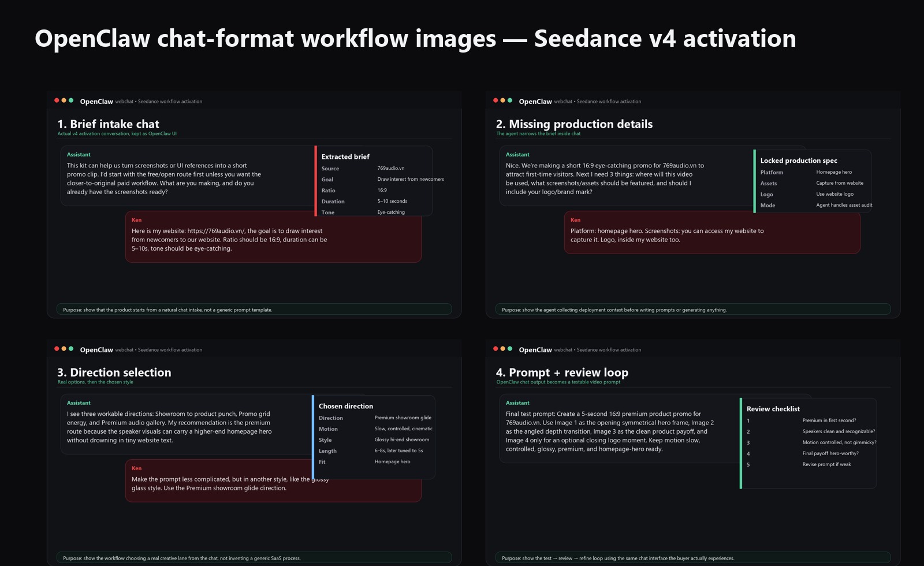This screenshot has width=924, height=566.
Task: Select checklist item 'Motion controlled, not gimmicky?'
Action: pyautogui.click(x=811, y=442)
